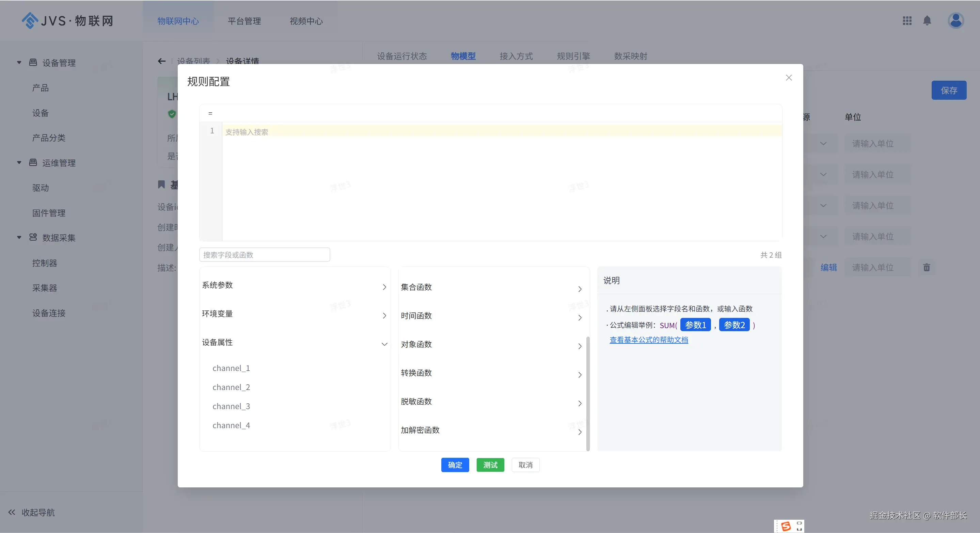Close the 规则配置 dialog

pyautogui.click(x=789, y=78)
